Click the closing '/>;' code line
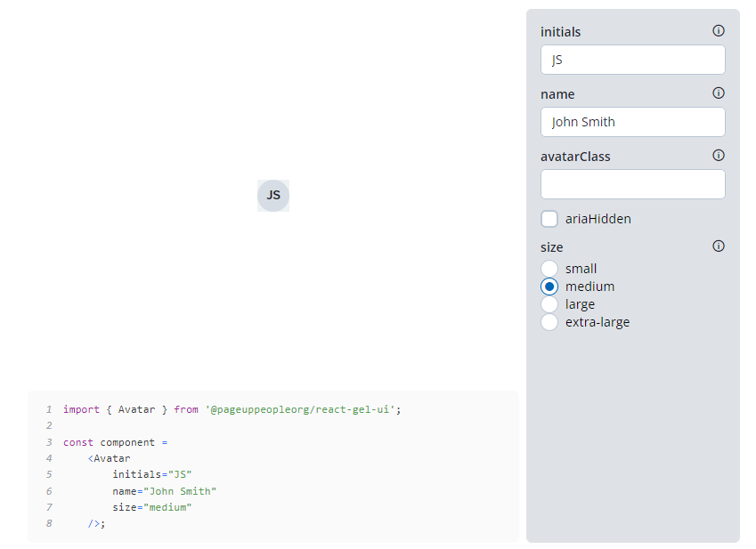756x549 pixels. (96, 523)
